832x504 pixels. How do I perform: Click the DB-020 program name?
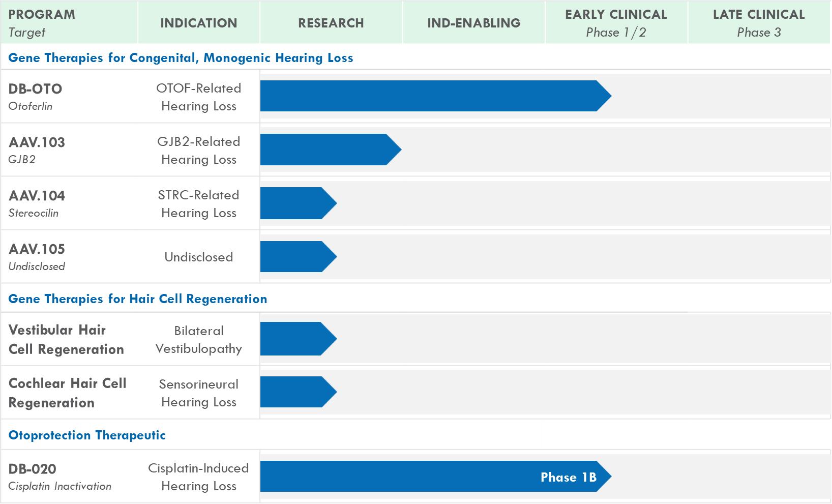coord(33,469)
